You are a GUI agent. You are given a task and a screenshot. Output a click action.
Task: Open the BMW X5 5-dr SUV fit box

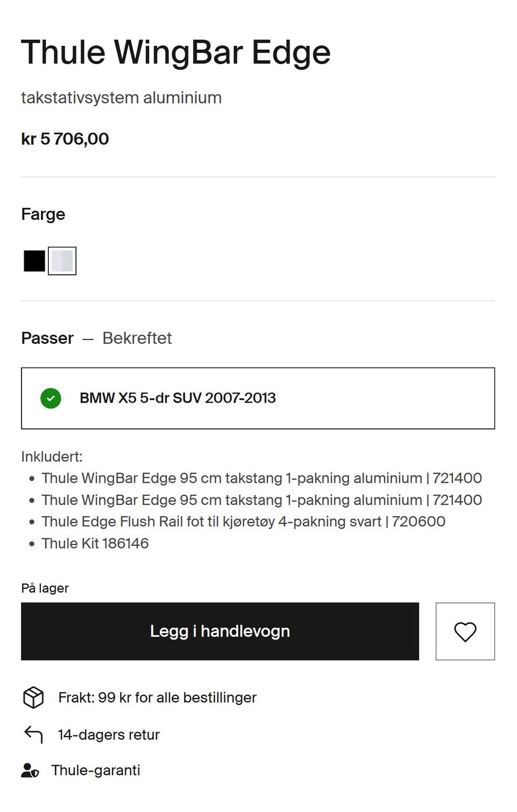258,398
